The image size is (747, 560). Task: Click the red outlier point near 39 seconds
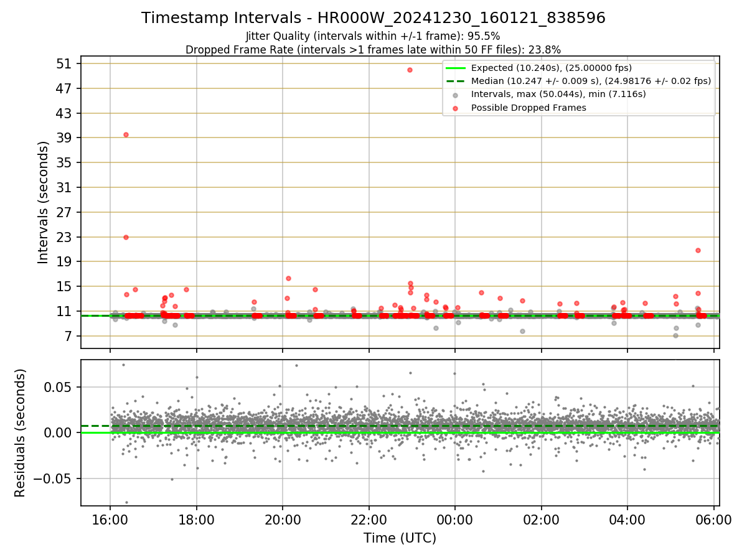pyautogui.click(x=126, y=134)
